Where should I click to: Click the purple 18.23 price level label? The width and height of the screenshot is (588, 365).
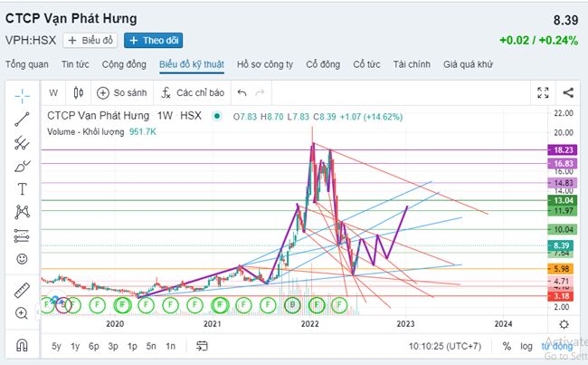point(564,149)
